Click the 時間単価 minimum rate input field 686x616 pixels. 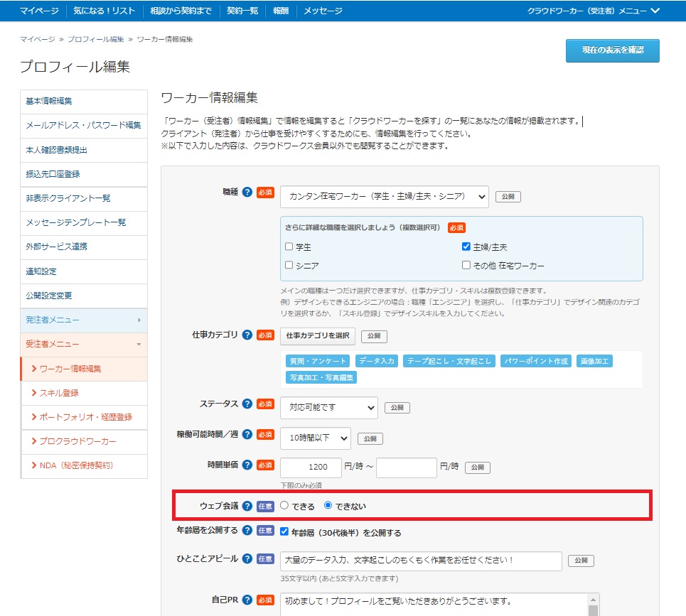tap(311, 468)
